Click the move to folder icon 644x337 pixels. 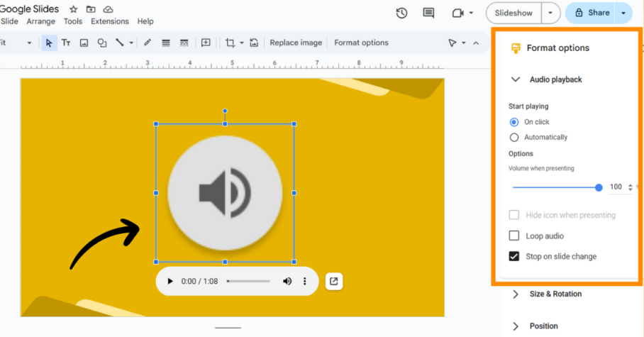tap(91, 9)
